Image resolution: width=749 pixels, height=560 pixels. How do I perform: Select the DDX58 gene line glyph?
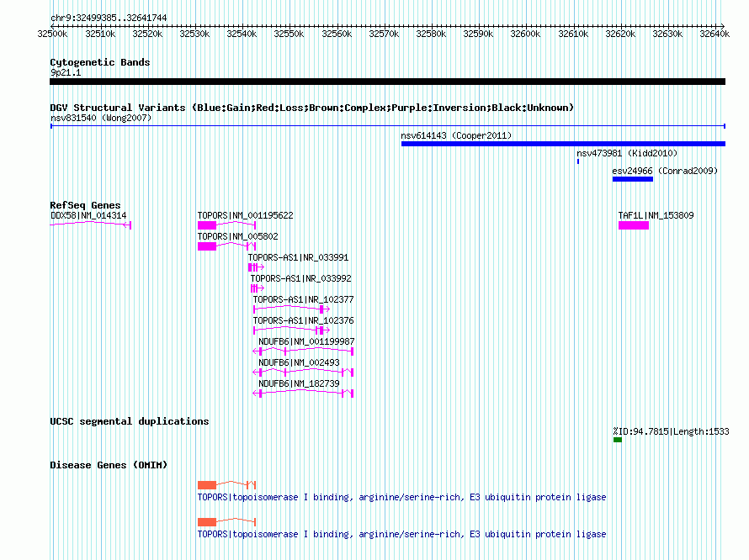[x=90, y=225]
